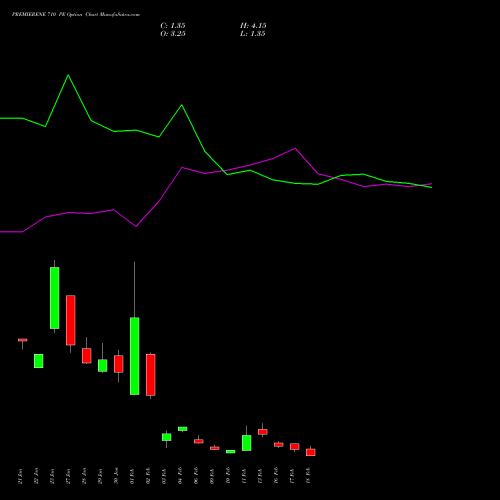Select the "03 Feb" date label
This screenshot has width=500, height=500.
(x=164, y=476)
